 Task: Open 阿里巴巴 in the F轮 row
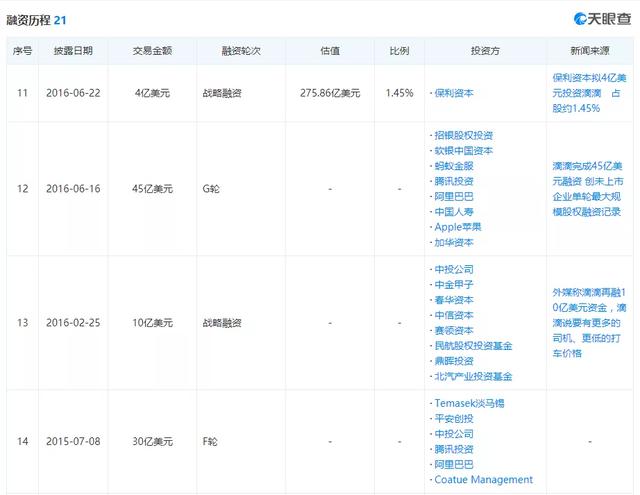[x=454, y=464]
